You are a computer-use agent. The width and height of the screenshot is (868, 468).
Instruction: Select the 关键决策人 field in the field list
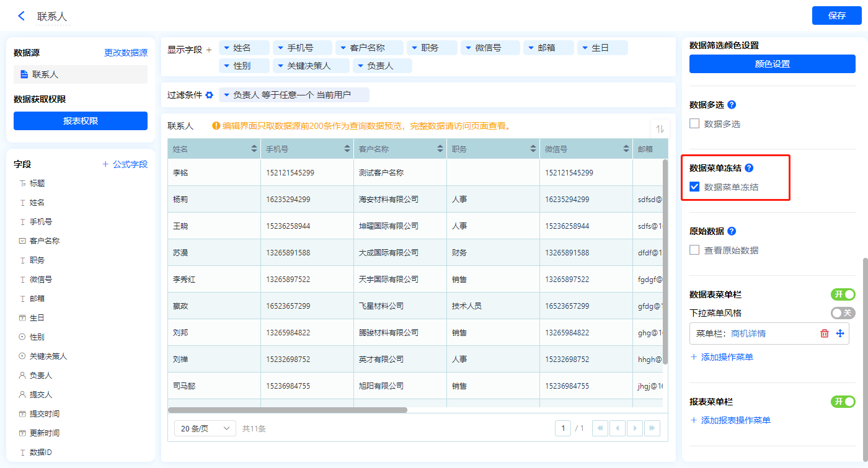(x=48, y=356)
